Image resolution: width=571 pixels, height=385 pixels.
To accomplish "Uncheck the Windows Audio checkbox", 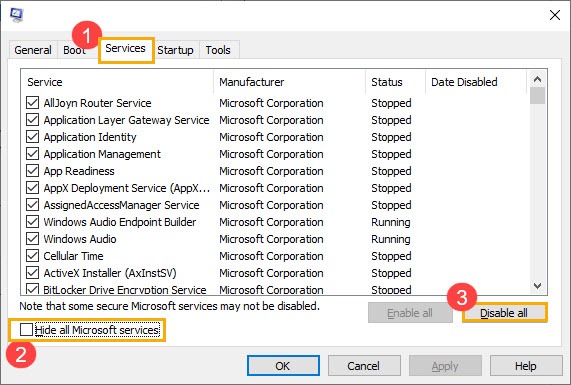I will pos(32,239).
